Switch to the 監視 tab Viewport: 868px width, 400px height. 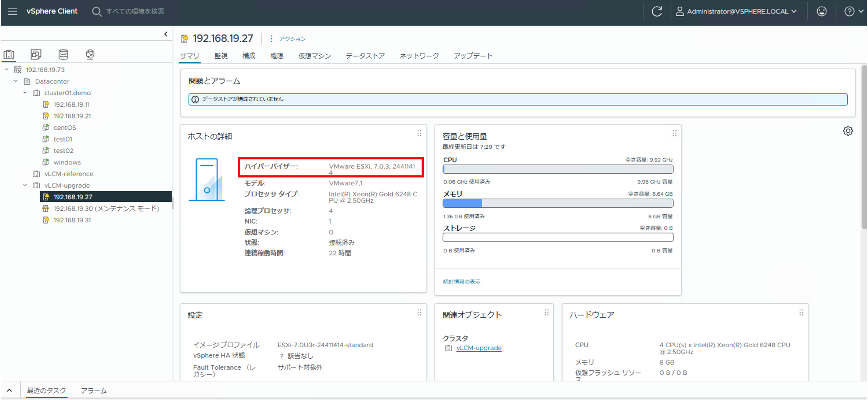[x=221, y=56]
